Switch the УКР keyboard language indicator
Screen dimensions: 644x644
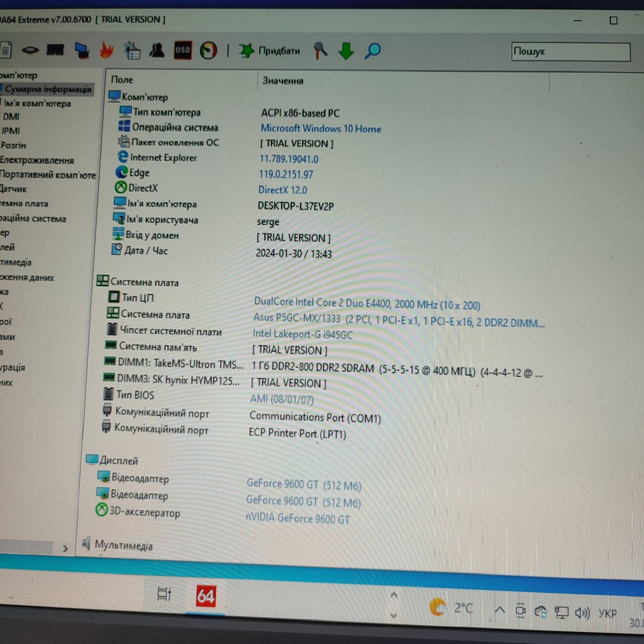[x=607, y=614]
